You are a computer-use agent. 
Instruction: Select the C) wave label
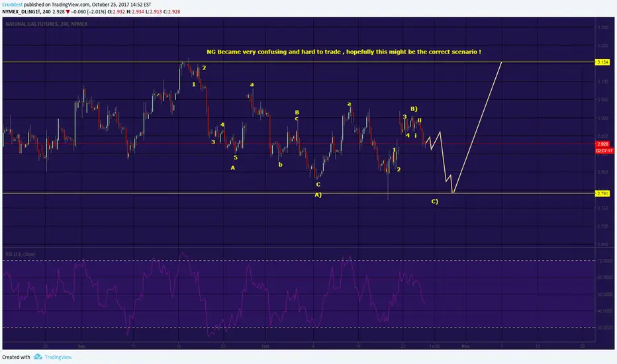tap(434, 201)
